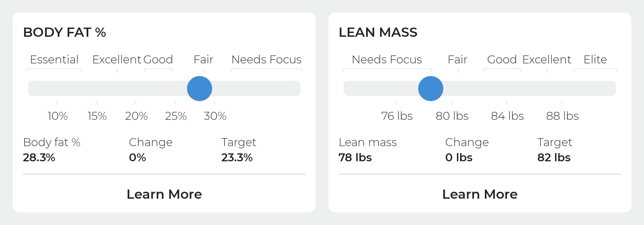The image size is (644, 225).
Task: Click the 82 lbs lean mass target value
Action: (554, 157)
